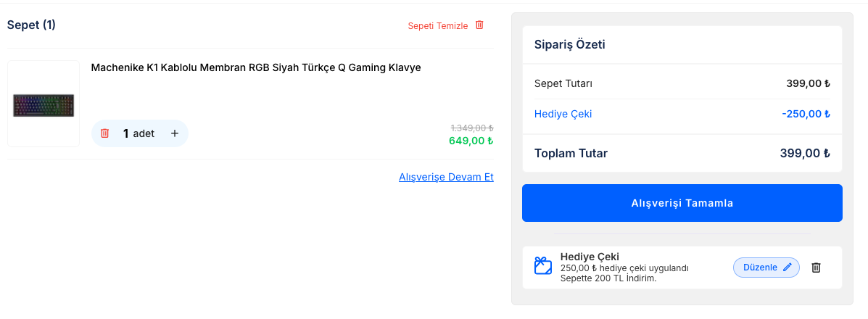This screenshot has height=319, width=868.
Task: Click the Machenike K1 Gaming Klavye product title
Action: coord(256,67)
